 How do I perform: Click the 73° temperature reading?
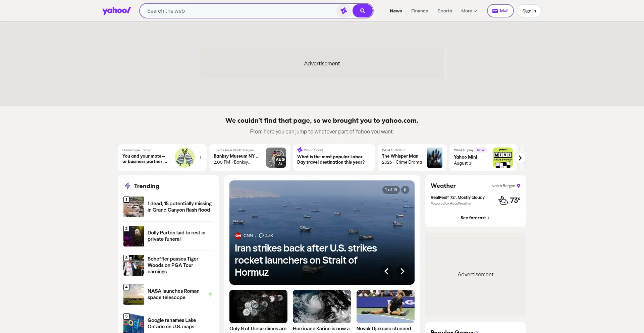point(515,201)
